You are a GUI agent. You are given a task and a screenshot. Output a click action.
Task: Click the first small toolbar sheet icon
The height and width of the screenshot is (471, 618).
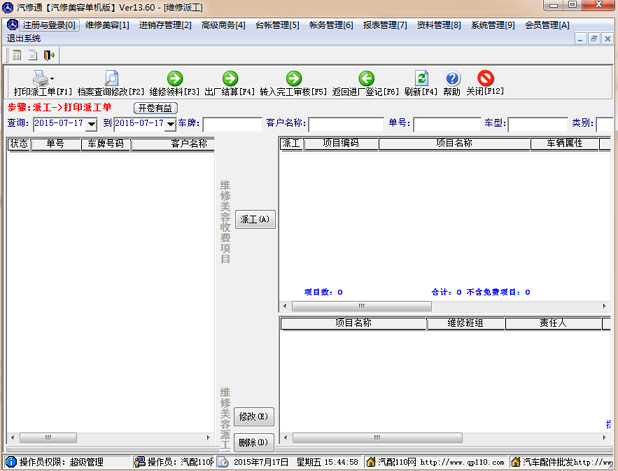coord(17,55)
